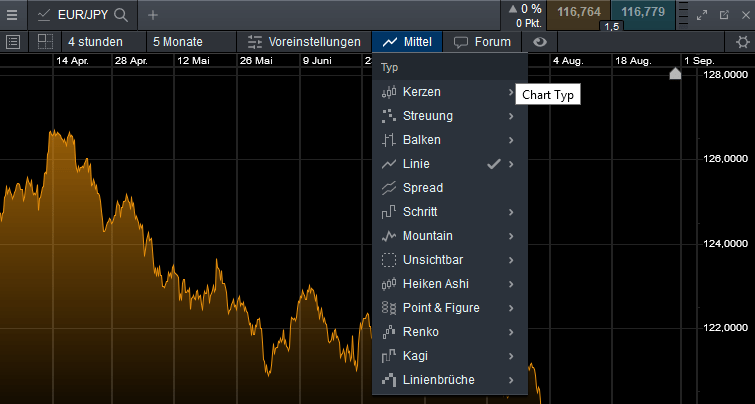Expand the Renko submenu arrow
The width and height of the screenshot is (755, 404).
point(511,332)
